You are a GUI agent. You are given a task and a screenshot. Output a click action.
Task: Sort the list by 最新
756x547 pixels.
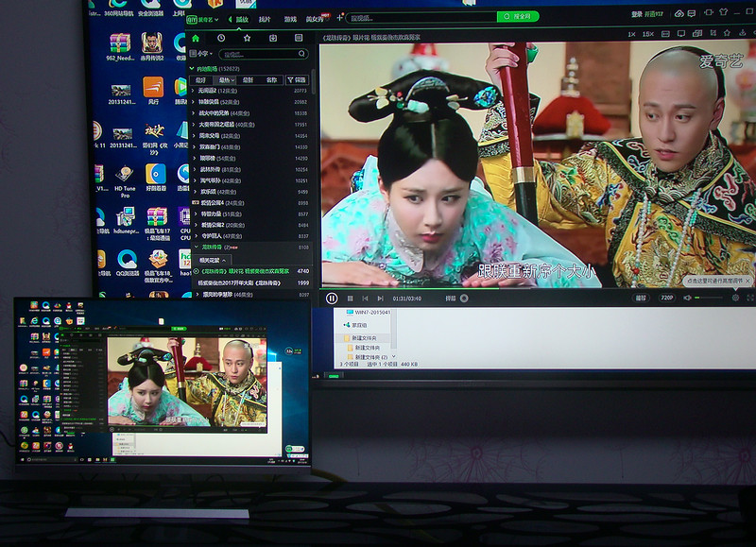coord(248,80)
